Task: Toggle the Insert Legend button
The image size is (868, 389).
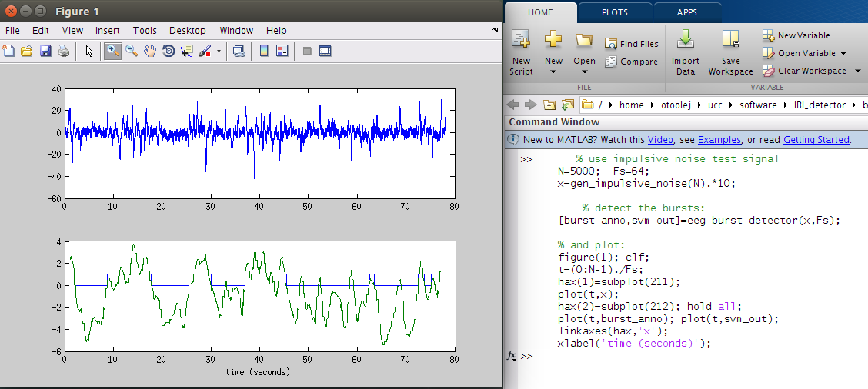Action: (x=282, y=51)
